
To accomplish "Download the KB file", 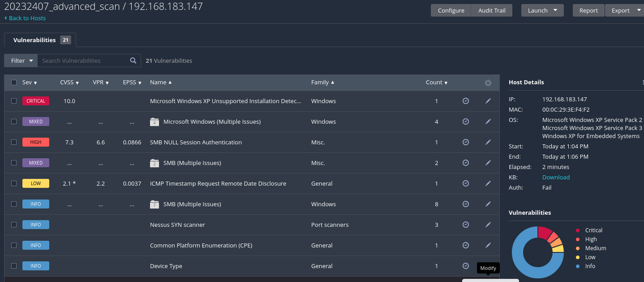I will (x=556, y=177).
